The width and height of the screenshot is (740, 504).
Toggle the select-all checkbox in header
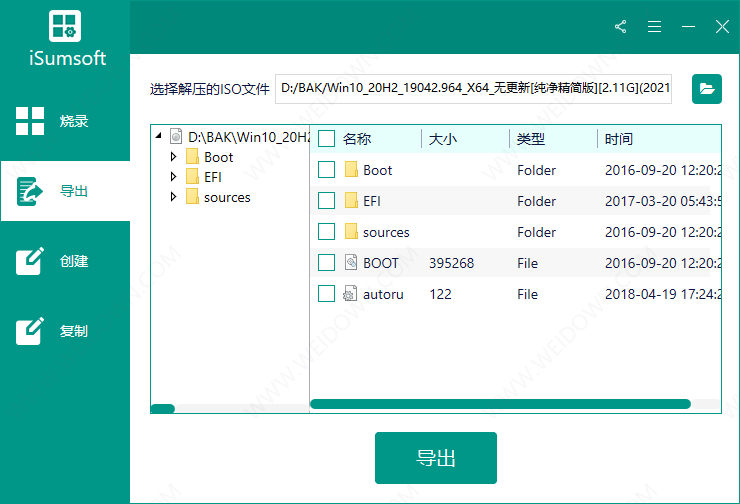[x=326, y=139]
